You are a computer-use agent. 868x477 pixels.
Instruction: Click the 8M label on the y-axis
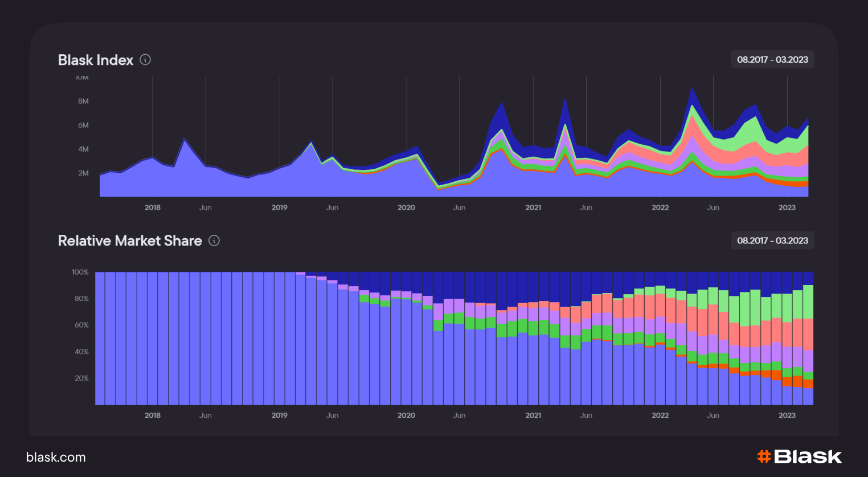tap(83, 101)
